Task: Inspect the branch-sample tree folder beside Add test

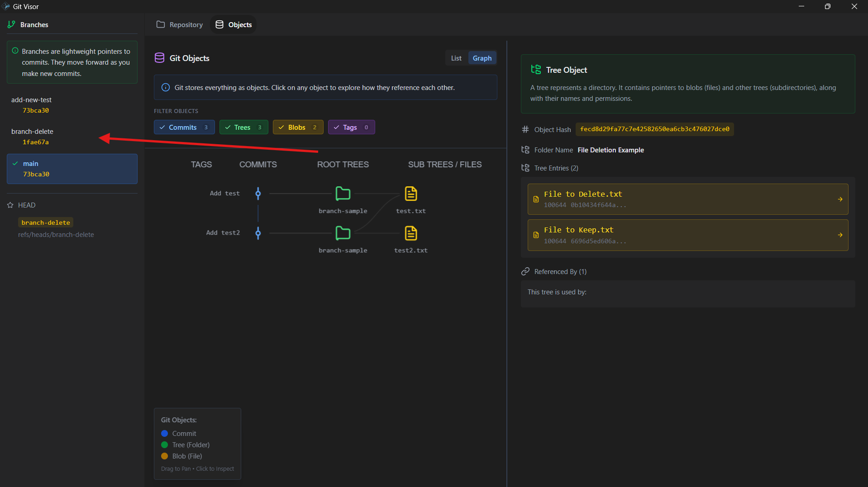Action: click(x=343, y=194)
